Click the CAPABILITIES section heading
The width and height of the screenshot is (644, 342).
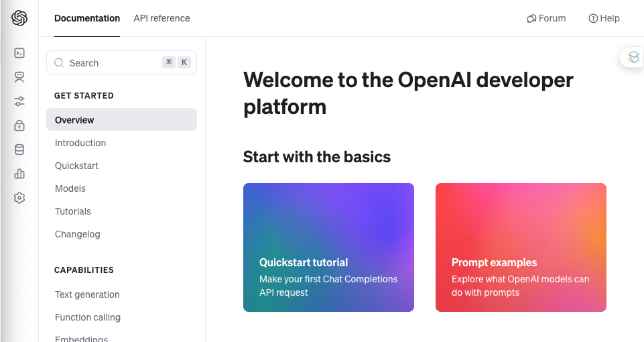84,270
